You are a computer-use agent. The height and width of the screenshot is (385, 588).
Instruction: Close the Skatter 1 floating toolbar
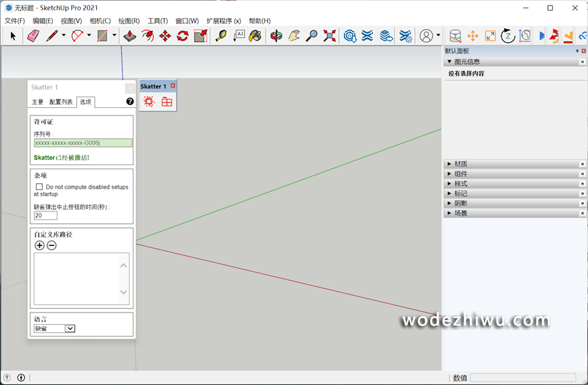(173, 86)
